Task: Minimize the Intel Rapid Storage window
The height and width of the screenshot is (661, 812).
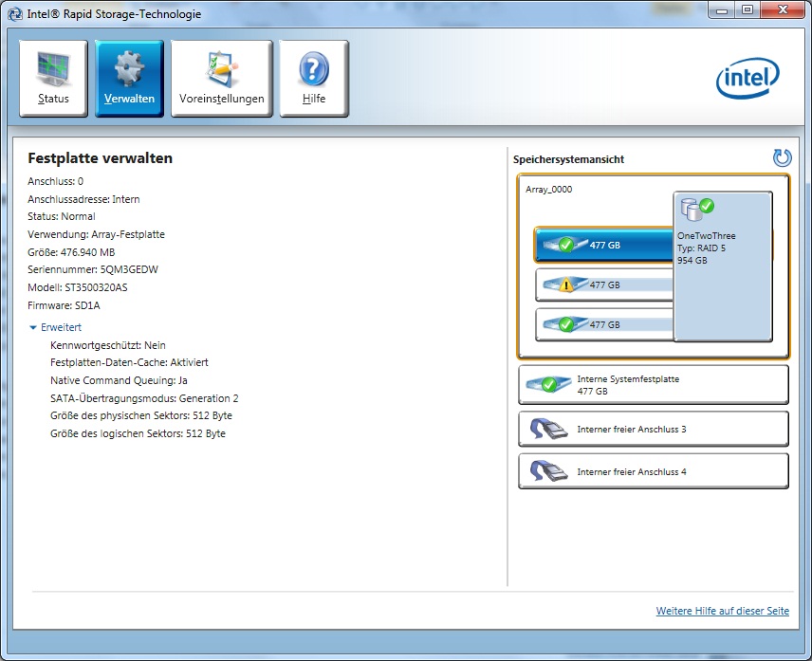Action: tap(722, 9)
